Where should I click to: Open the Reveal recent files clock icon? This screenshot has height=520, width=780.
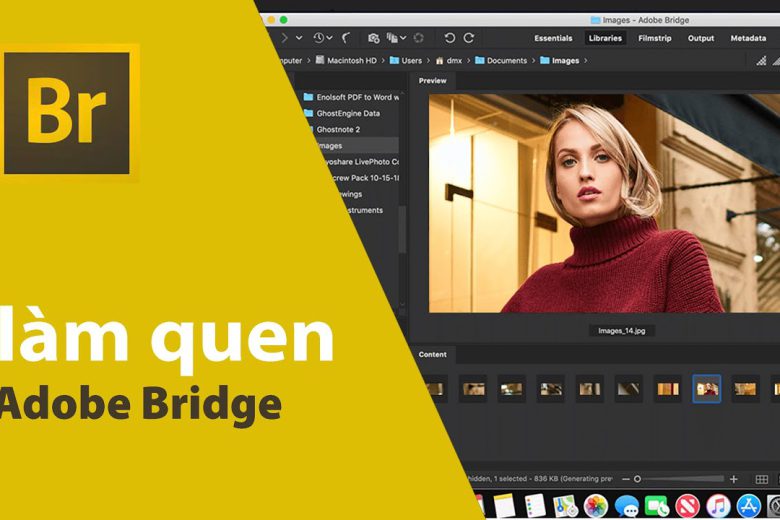coord(319,38)
